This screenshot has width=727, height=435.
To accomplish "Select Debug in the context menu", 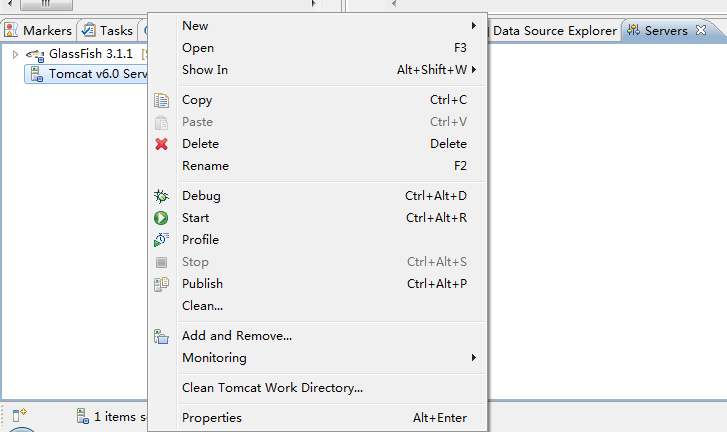I will [330, 196].
